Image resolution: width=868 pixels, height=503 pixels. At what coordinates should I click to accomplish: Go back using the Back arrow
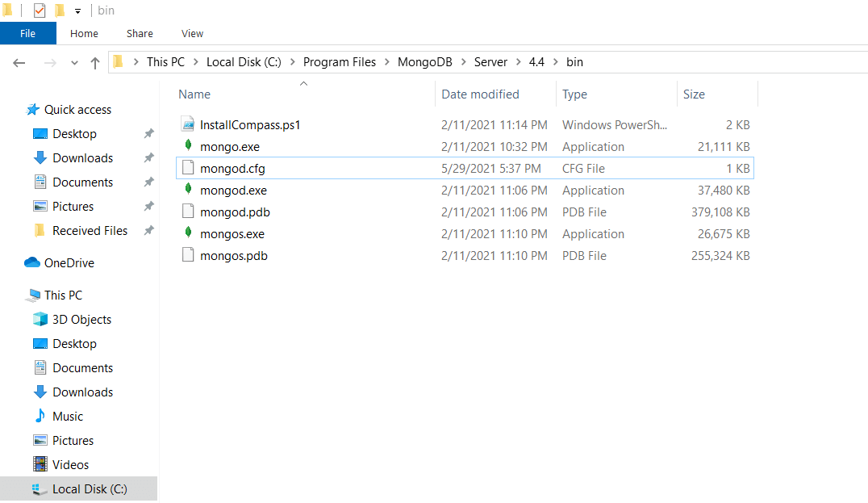[19, 63]
